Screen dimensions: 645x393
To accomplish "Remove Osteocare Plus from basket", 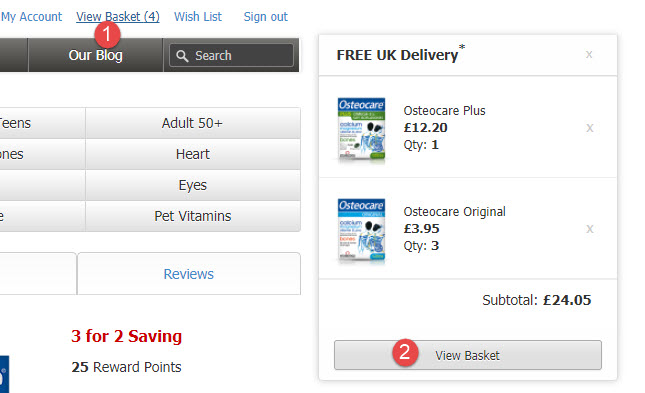I will (589, 128).
